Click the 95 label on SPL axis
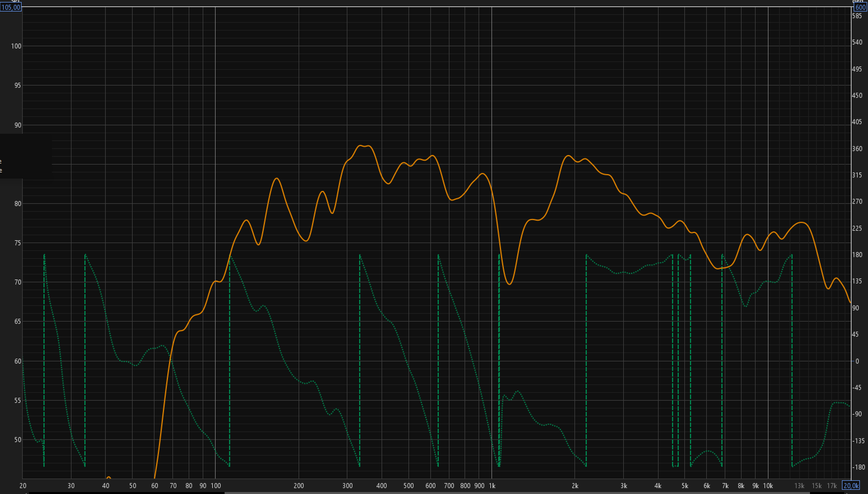Viewport: 868px width, 494px height. click(18, 86)
